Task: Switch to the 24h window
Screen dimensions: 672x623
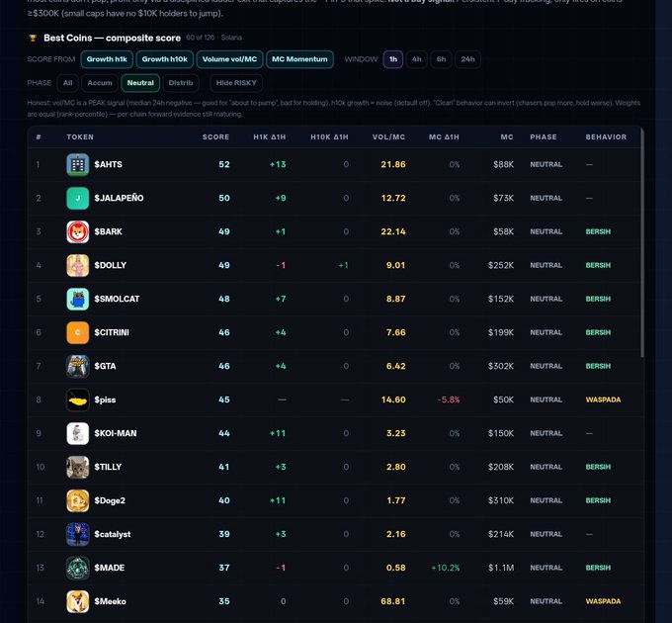Action: coord(467,59)
